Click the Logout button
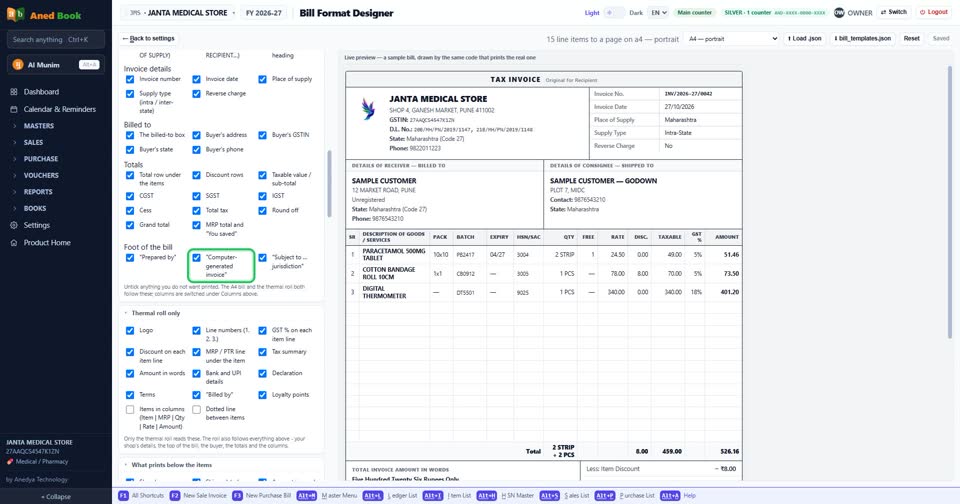The image size is (960, 504). [x=934, y=12]
